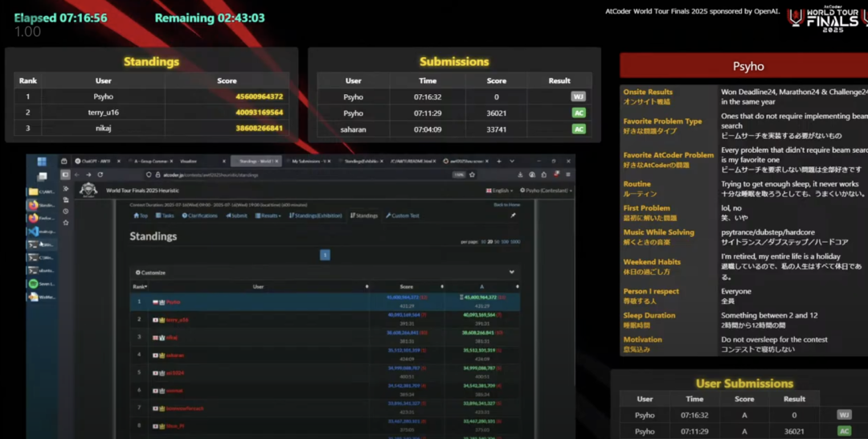Image resolution: width=868 pixels, height=439 pixels.
Task: Open the WinMerge taskbar item
Action: click(42, 297)
